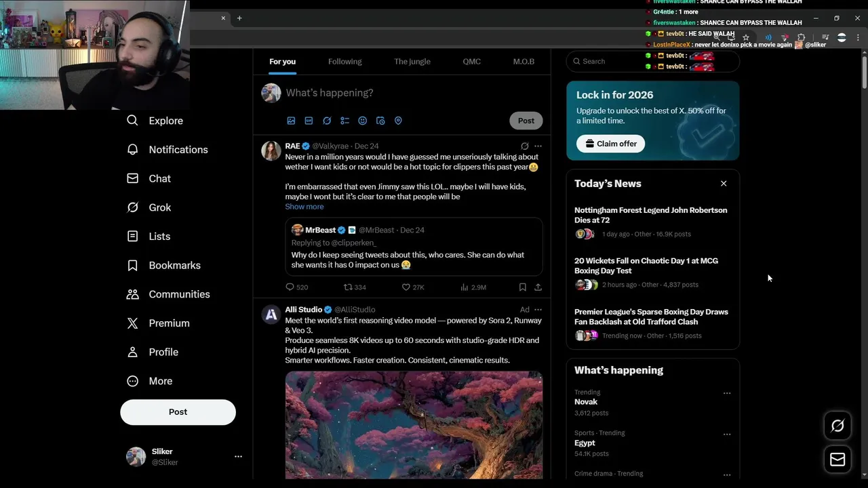
Task: Open a new browser tab
Action: pos(239,18)
